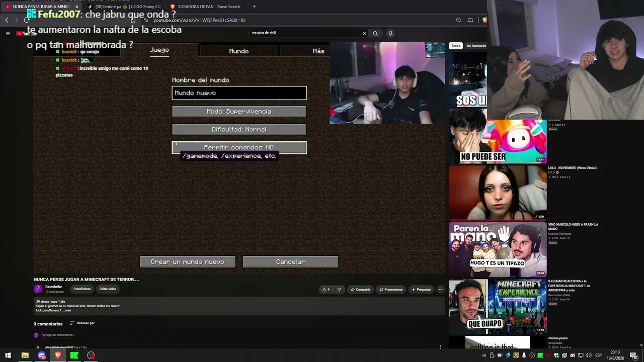Click Crear un mundo nuevo button
Image resolution: width=644 pixels, height=362 pixels.
(x=187, y=262)
